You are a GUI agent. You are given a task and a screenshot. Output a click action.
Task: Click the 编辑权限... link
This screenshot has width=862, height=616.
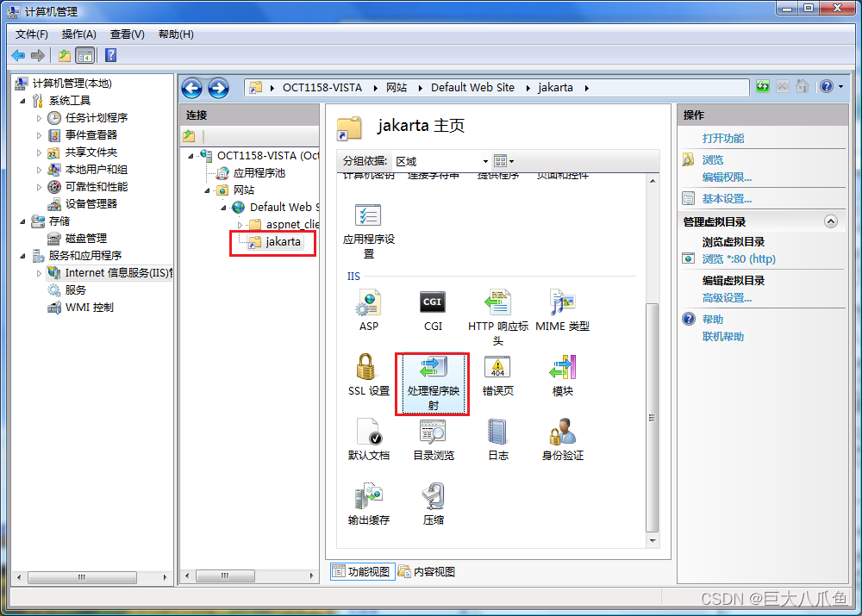[x=727, y=177]
